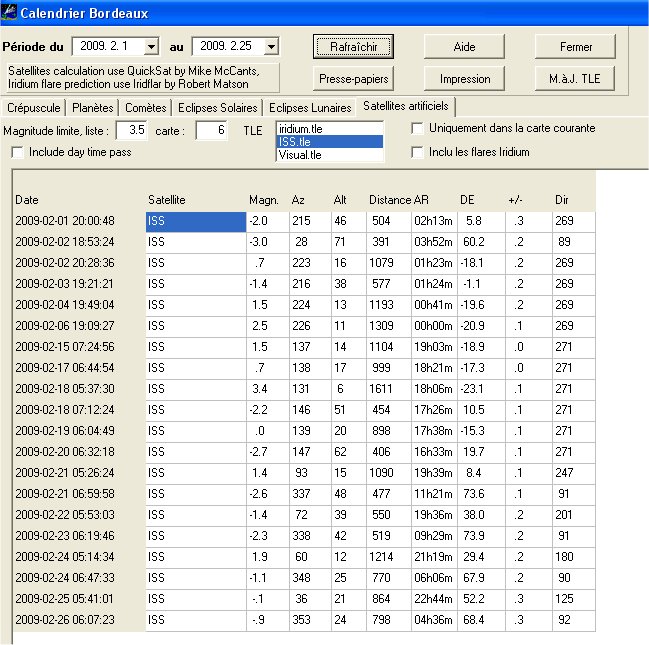Click date cell 2009-02-24 05:14:34
Screen dimensions: 649x645
65,557
